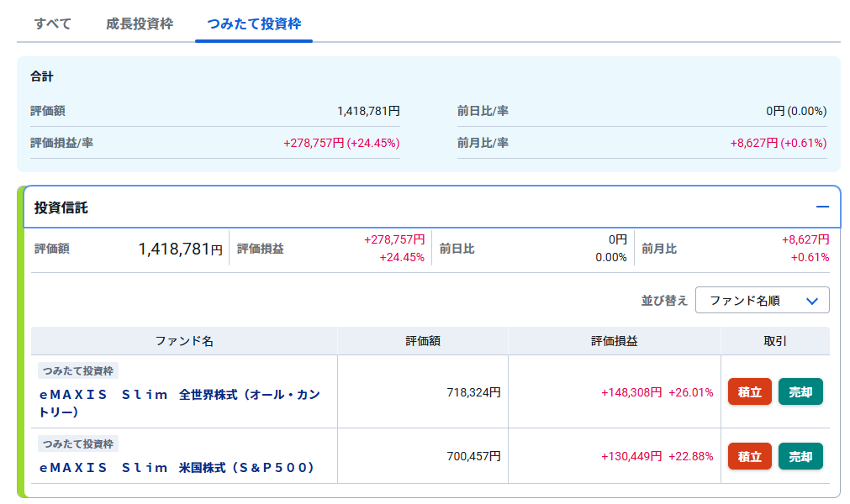
Task: Click the 718,324円 valuation cell
Action: (473, 392)
